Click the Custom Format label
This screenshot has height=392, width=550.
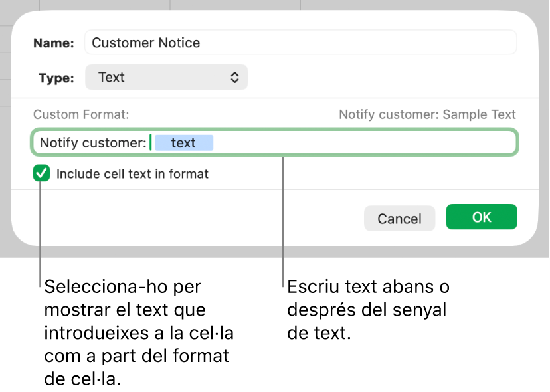tap(80, 114)
